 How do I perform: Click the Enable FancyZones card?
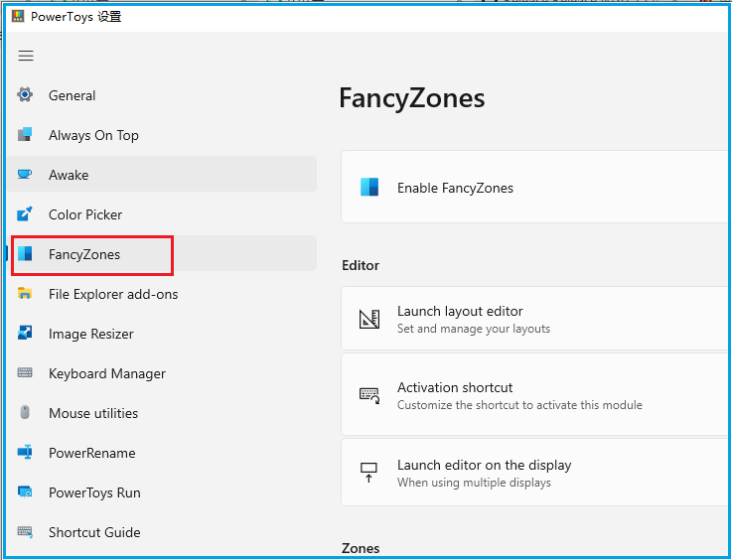(536, 188)
